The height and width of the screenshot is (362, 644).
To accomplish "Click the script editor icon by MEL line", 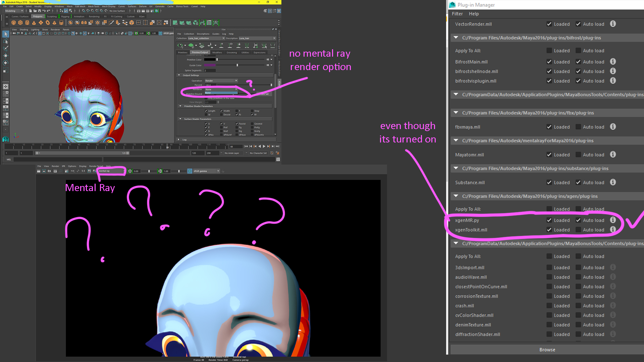I will click(x=278, y=160).
